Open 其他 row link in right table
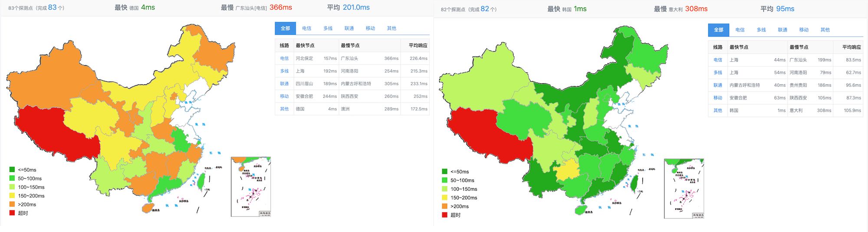Image resolution: width=868 pixels, height=232 pixels. point(718,110)
